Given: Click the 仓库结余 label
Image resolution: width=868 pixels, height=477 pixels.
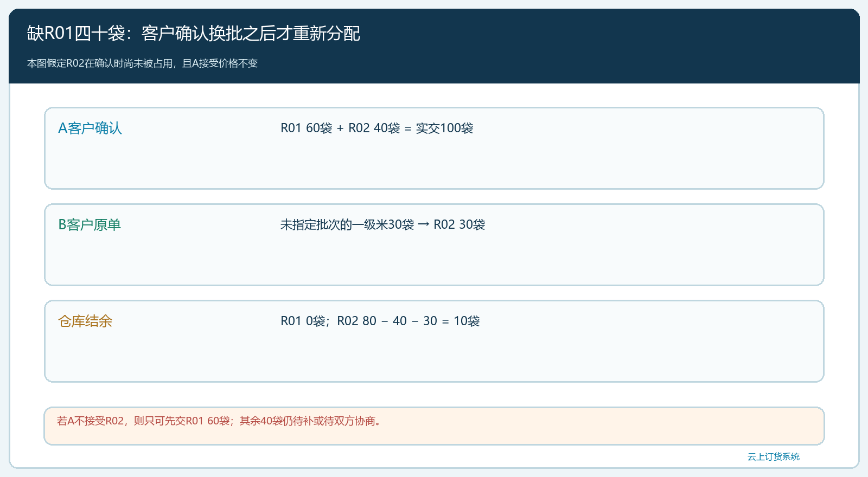Looking at the screenshot, I should coord(85,321).
